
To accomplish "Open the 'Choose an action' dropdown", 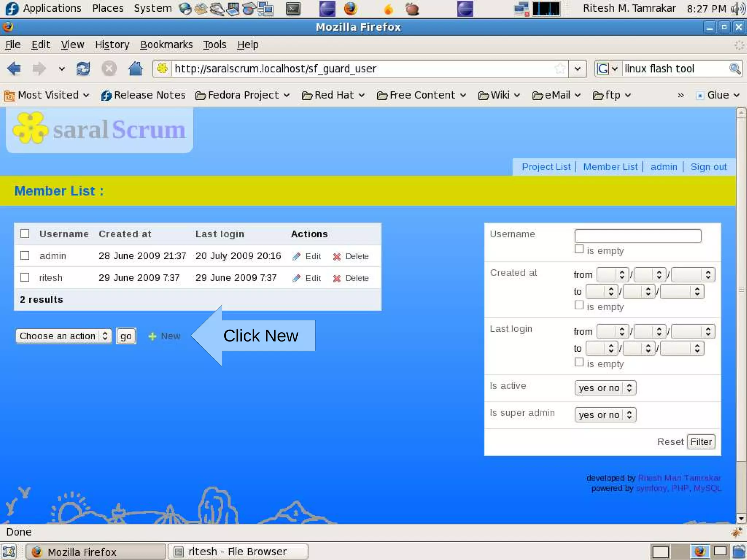I will [63, 336].
